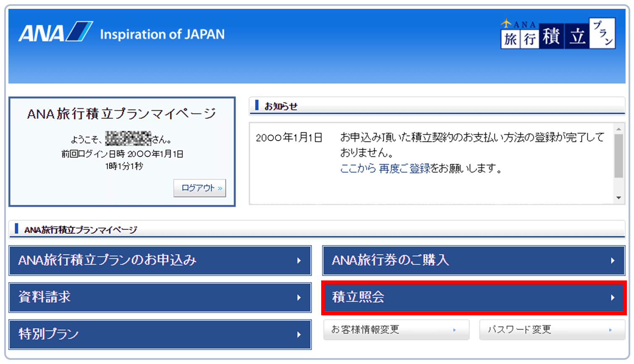Open the 資料請求 page
Viewport: 634px width, 364px height.
click(x=160, y=297)
